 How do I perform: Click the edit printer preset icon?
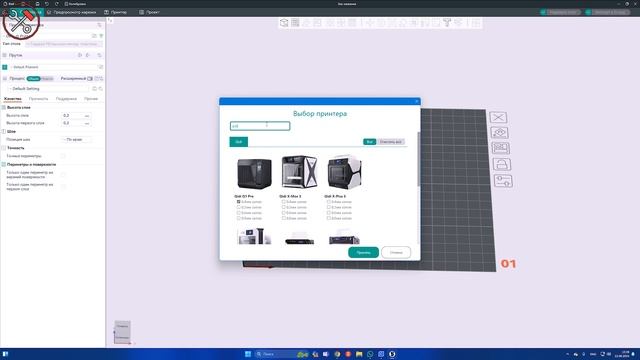pyautogui.click(x=94, y=36)
